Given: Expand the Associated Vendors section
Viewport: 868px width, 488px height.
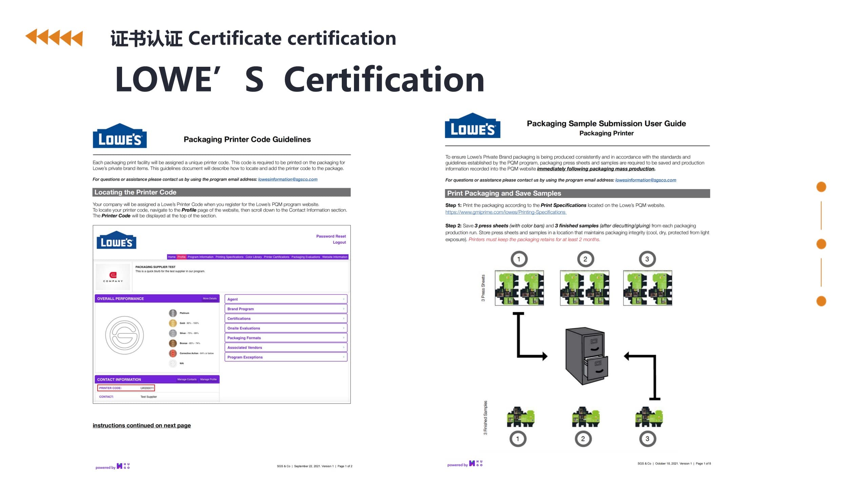Looking at the screenshot, I should (x=286, y=347).
